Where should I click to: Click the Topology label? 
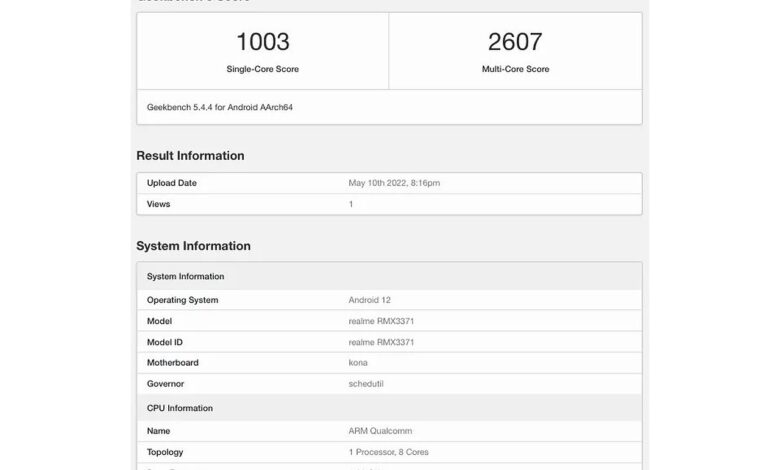[165, 452]
